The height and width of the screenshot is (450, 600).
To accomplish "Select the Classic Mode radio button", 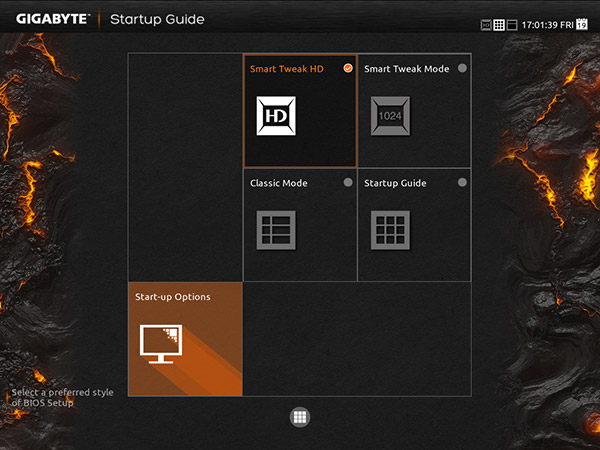I will [348, 182].
